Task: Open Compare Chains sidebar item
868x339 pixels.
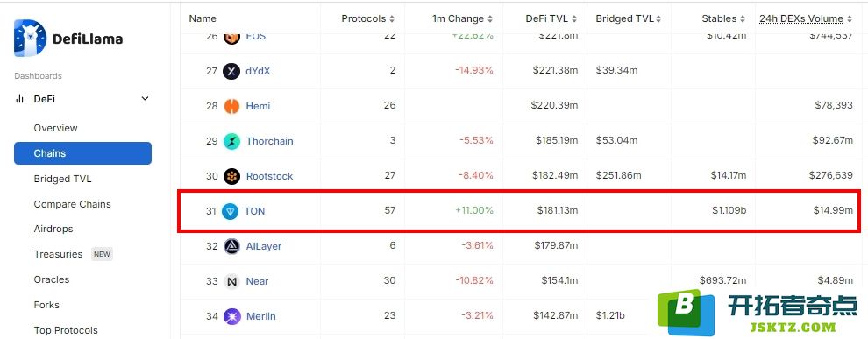Action: 73,204
